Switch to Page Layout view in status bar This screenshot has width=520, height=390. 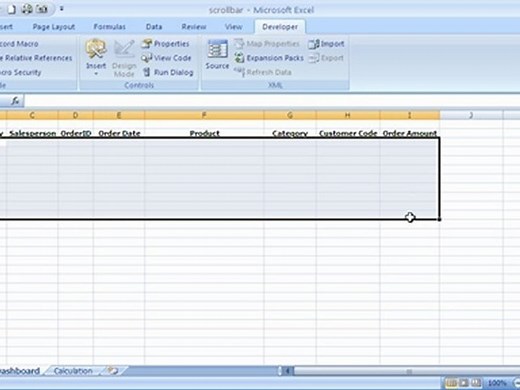(464, 383)
